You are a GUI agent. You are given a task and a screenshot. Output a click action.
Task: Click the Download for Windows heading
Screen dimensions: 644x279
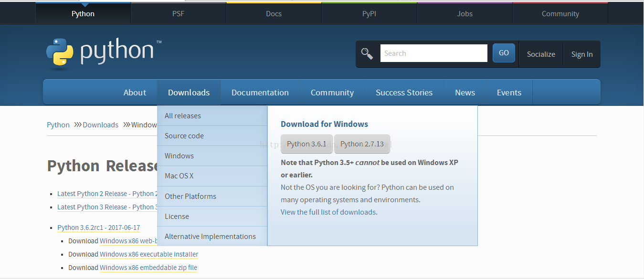[x=324, y=124]
